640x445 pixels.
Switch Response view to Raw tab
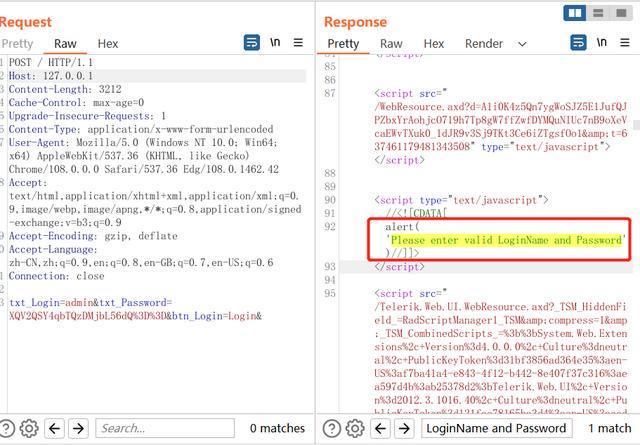(391, 44)
